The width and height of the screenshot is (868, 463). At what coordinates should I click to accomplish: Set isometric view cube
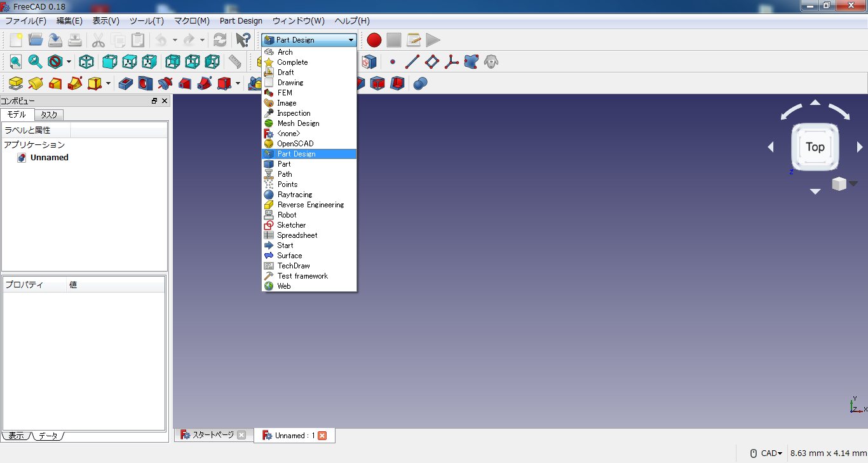(x=86, y=62)
